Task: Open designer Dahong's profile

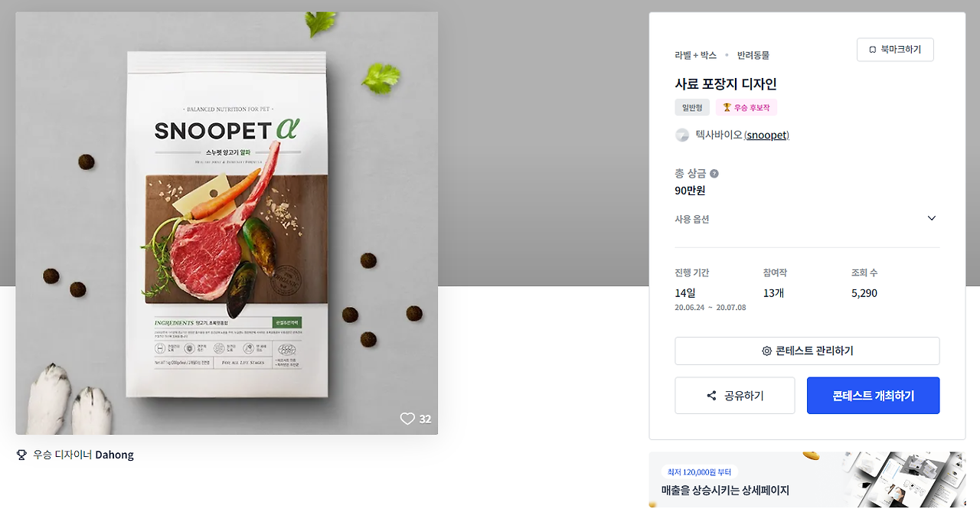Action: 114,455
